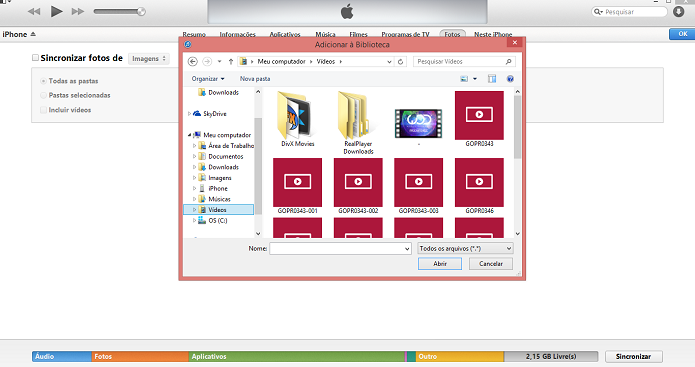The height and width of the screenshot is (367, 695).
Task: Skip to next track in iTunes
Action: (x=78, y=12)
